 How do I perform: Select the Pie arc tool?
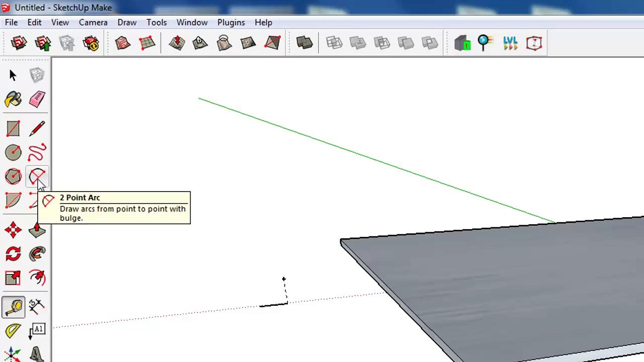pyautogui.click(x=13, y=201)
